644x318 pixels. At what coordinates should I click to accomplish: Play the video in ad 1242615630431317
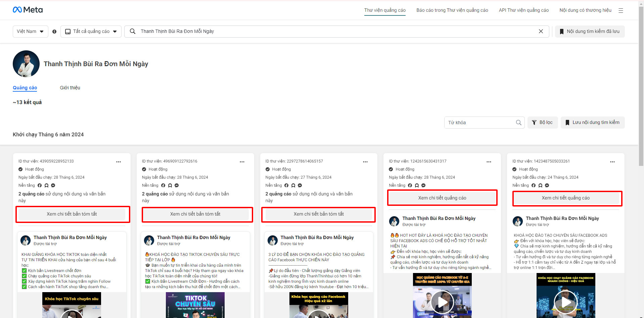(442, 302)
